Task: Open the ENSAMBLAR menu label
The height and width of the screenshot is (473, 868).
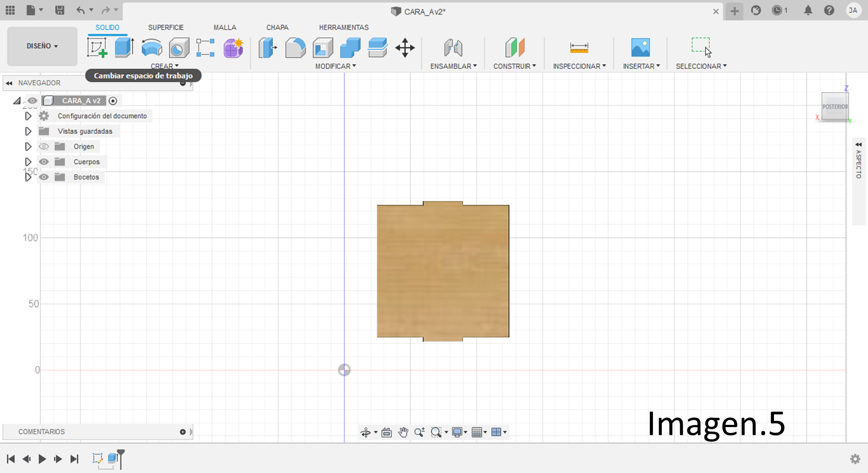Action: click(453, 66)
